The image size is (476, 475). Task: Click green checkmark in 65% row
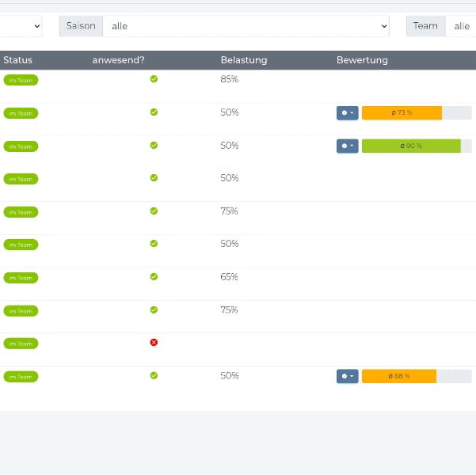point(154,277)
